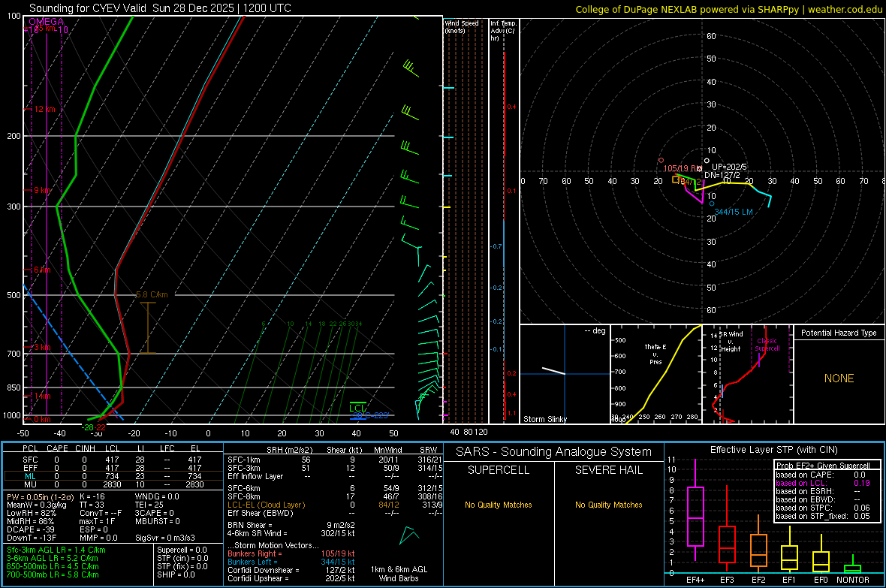Click the SFC-1km shear row label

coord(243,460)
